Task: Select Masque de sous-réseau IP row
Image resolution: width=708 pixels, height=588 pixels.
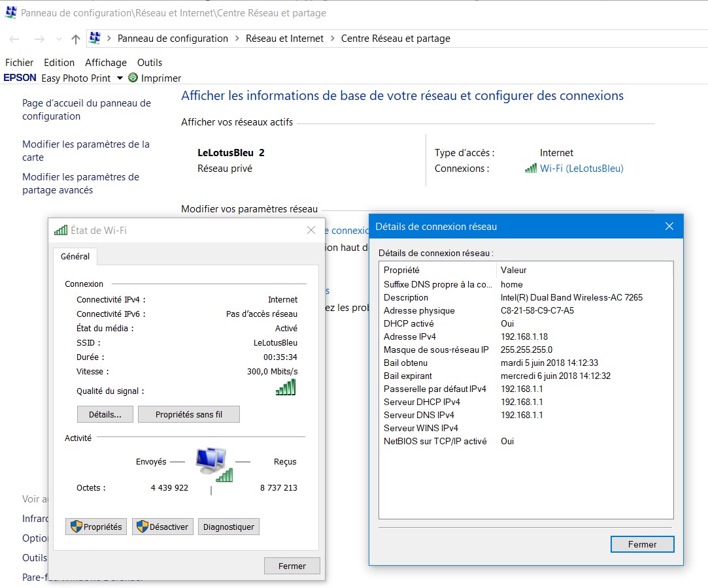Action: (526, 350)
